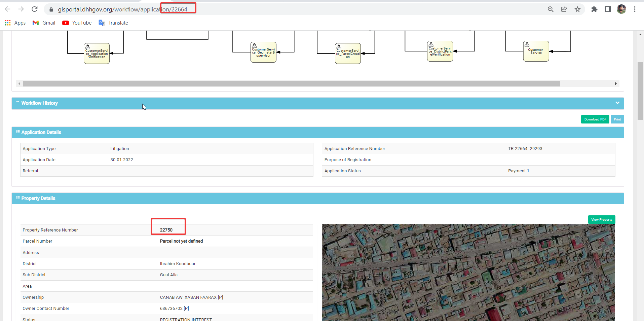Image resolution: width=644 pixels, height=321 pixels.
Task: Download the application as PDF
Action: (595, 119)
